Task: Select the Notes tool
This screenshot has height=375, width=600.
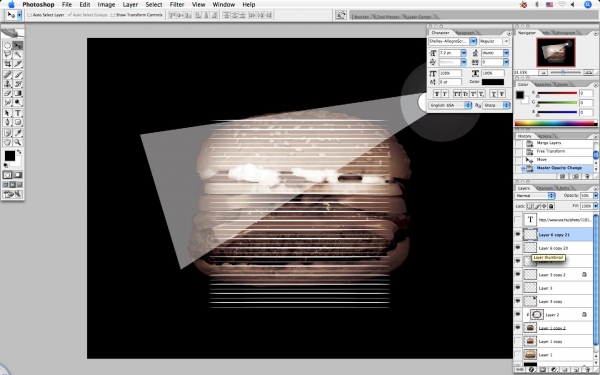Action: click(7, 133)
